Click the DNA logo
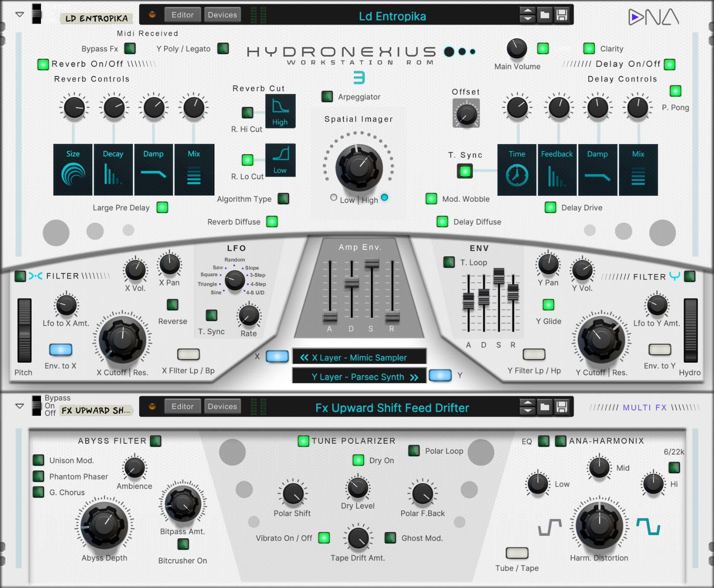714x588 pixels. point(654,17)
